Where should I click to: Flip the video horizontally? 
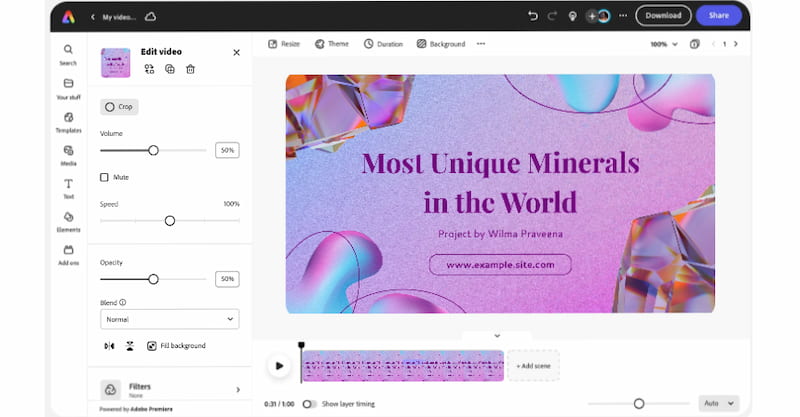click(109, 346)
